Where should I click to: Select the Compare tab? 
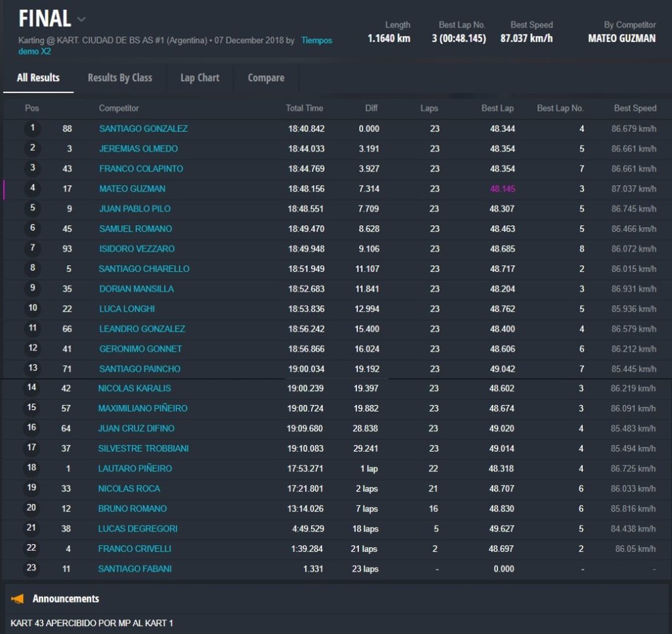pos(266,78)
